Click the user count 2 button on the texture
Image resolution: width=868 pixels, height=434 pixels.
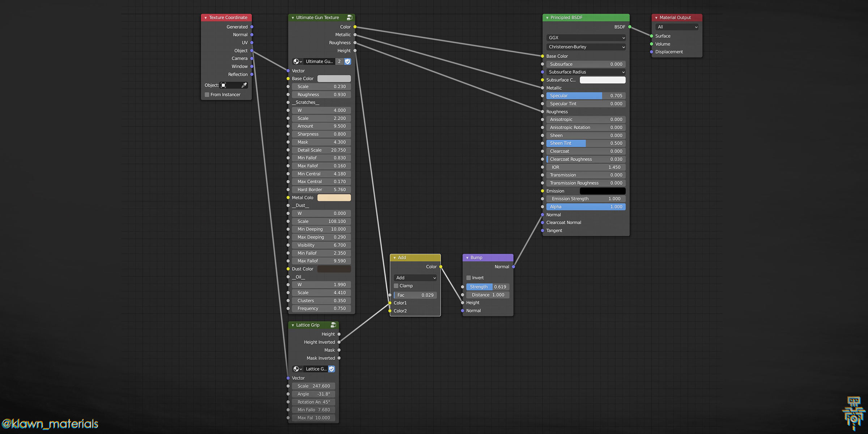339,61
